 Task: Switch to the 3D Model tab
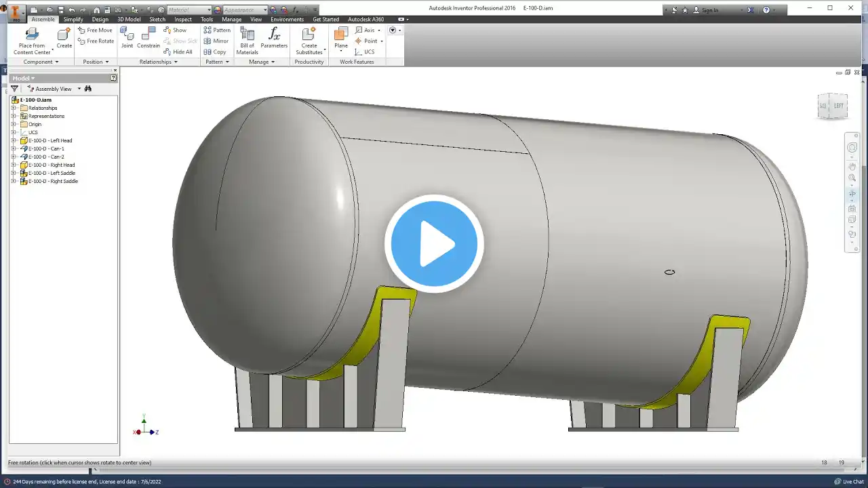click(x=129, y=20)
